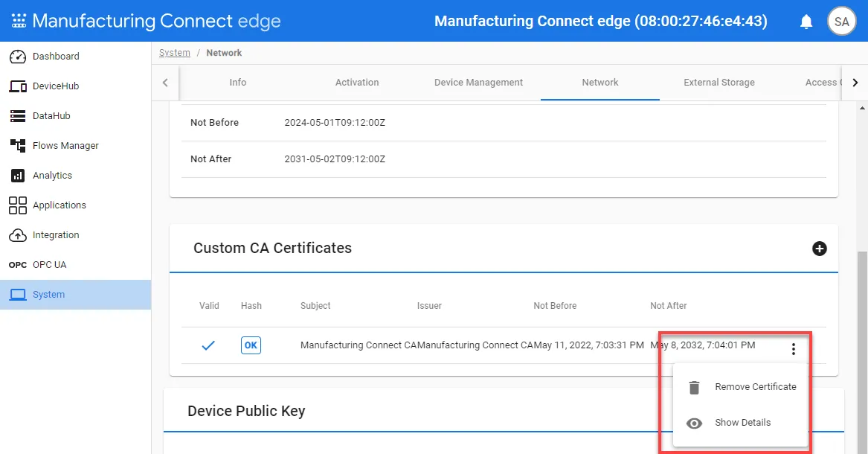Open OPC UA in the sidebar
This screenshot has height=454, width=868.
(x=75, y=265)
